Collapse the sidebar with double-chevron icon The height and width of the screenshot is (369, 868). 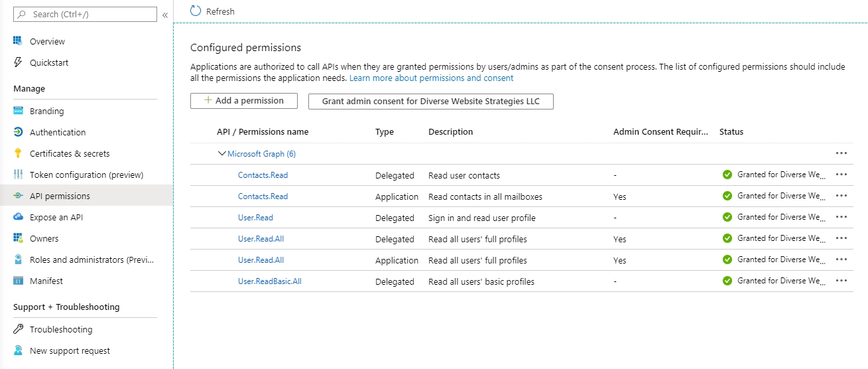coord(165,15)
